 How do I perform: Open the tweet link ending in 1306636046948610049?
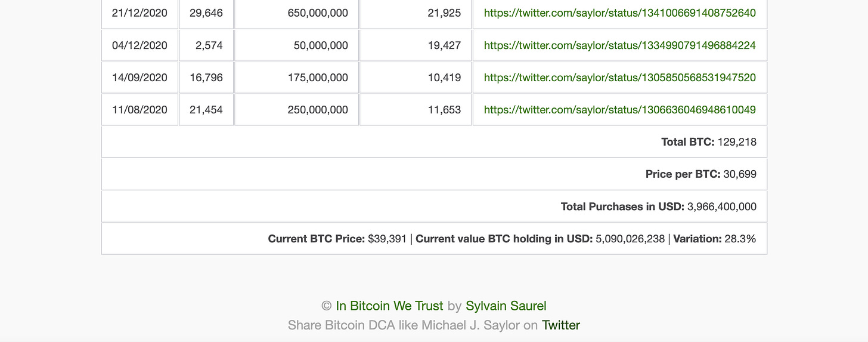[x=620, y=109]
